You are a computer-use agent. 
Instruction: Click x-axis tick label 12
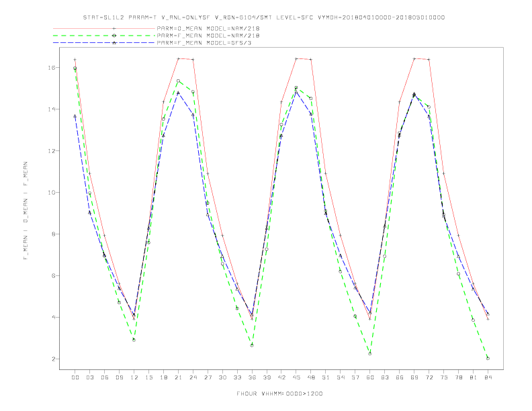point(134,377)
